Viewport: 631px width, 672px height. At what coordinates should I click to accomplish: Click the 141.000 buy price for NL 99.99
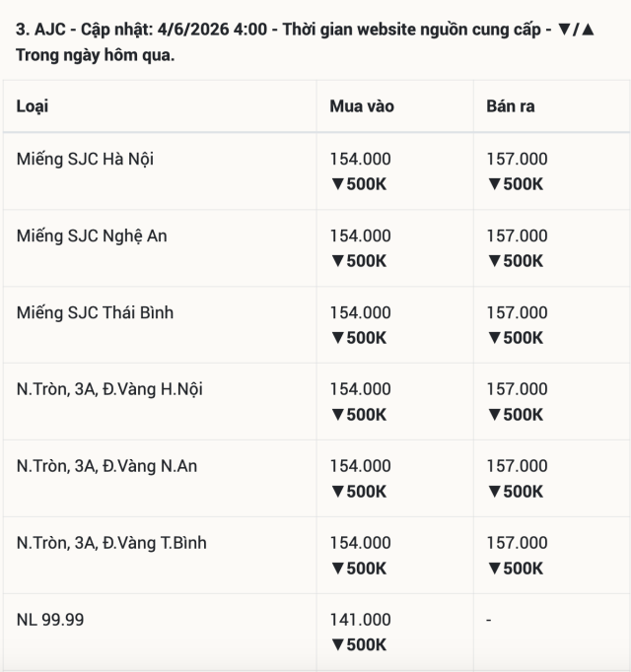pyautogui.click(x=360, y=620)
